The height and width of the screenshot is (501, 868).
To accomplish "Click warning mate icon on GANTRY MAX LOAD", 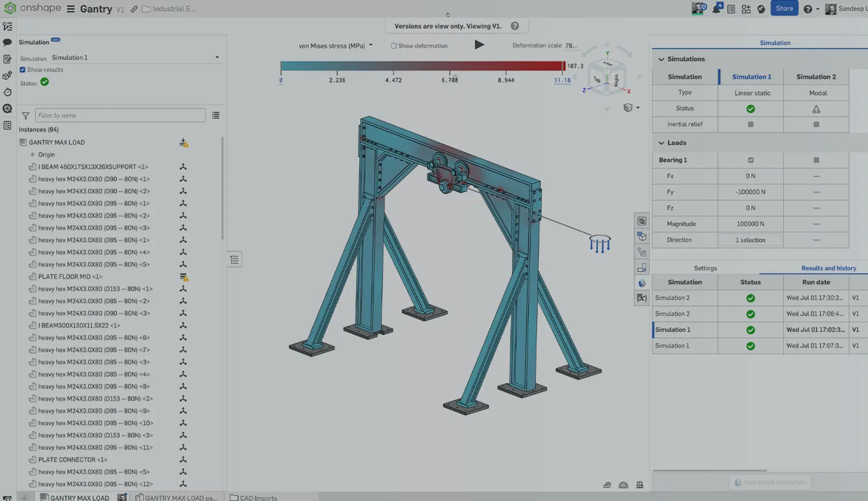I will pos(184,143).
